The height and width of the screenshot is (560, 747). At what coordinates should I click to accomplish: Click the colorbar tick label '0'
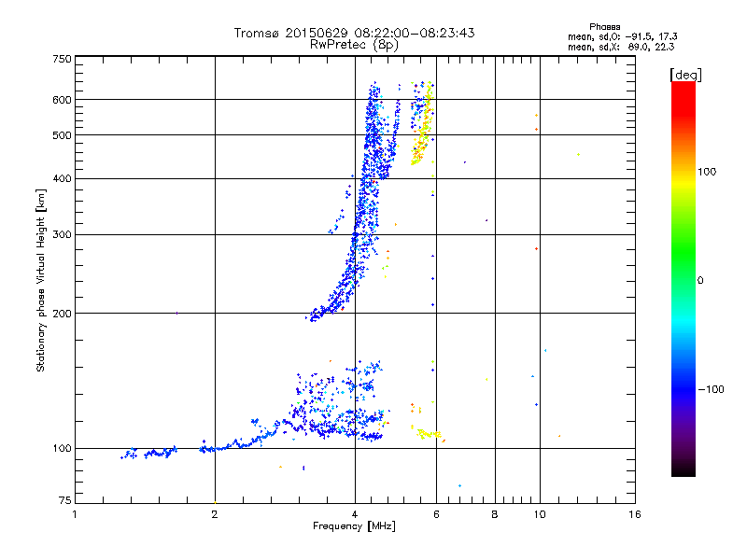(700, 281)
